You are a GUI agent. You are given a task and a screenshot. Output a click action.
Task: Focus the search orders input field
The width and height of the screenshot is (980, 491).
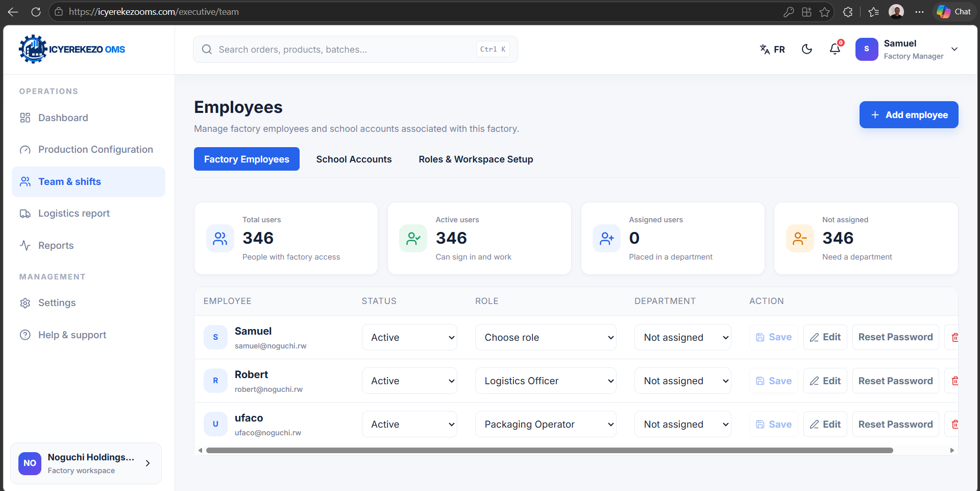355,49
